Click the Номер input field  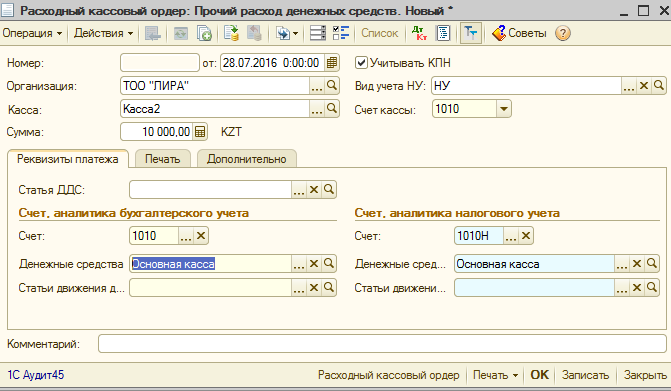click(160, 63)
